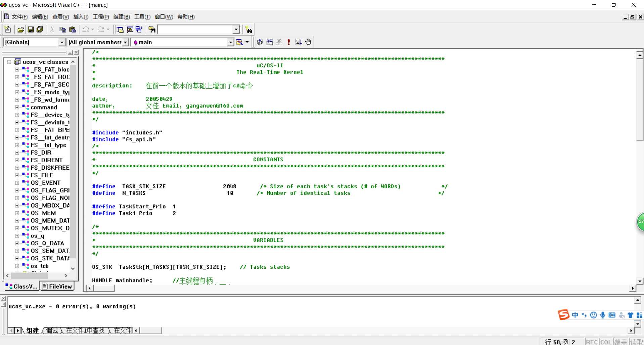Open the Globals class dropdown
This screenshot has width=644, height=345.
click(x=62, y=42)
